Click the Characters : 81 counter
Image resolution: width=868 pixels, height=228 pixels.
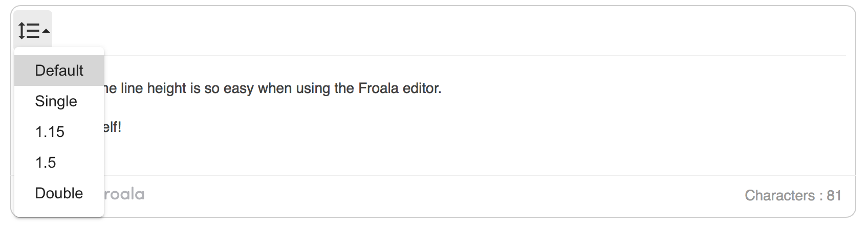click(793, 195)
